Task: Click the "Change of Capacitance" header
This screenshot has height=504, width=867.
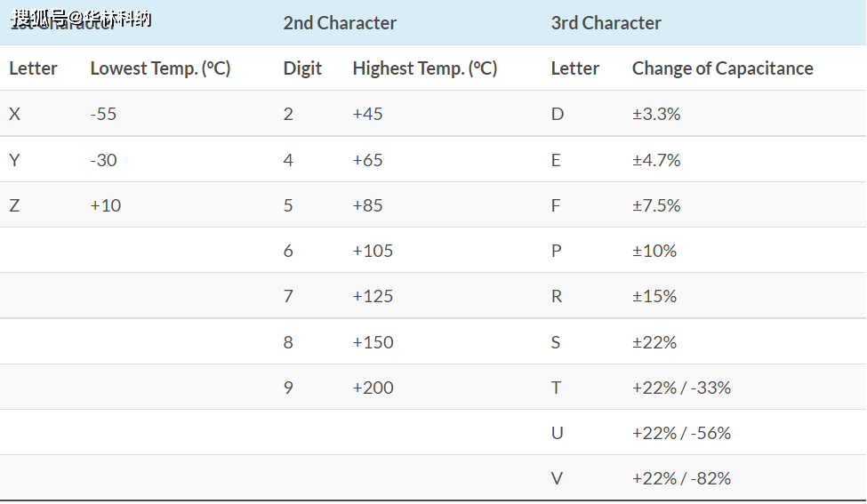Action: tap(722, 68)
